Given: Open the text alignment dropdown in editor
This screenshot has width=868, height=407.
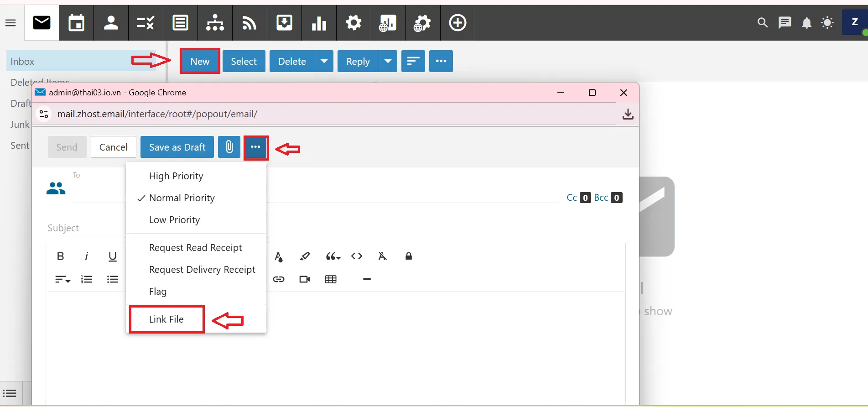Looking at the screenshot, I should point(62,279).
